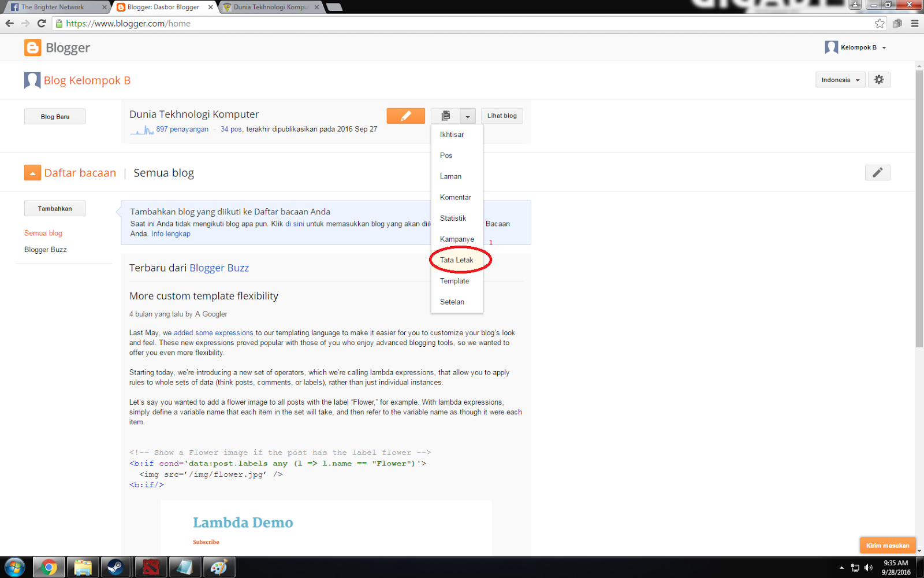Click the Chrome taskbar icon
The width and height of the screenshot is (924, 578).
pos(49,568)
